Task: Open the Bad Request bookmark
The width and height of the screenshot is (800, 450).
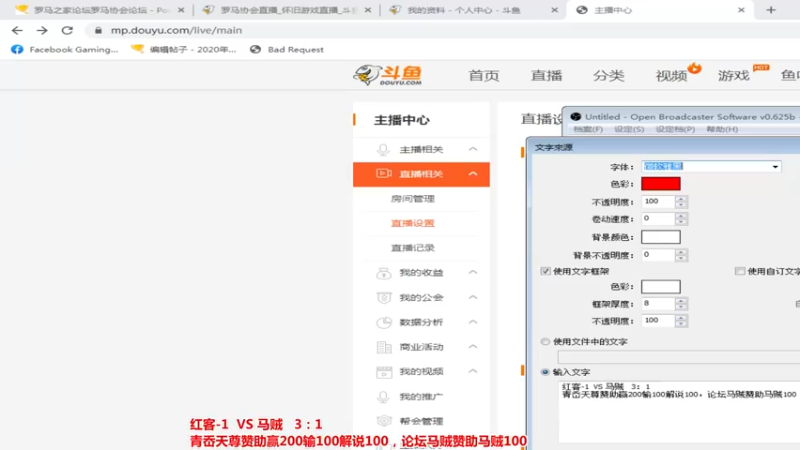Action: click(287, 49)
